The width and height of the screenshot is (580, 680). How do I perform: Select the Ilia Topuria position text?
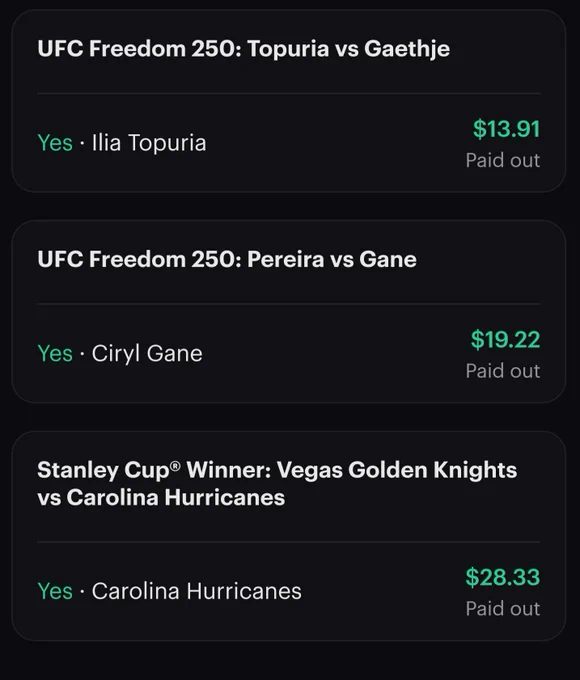click(x=149, y=143)
